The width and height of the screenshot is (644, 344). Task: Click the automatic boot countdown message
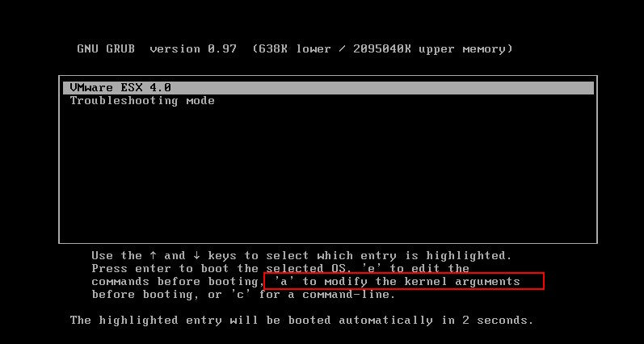[x=301, y=321]
